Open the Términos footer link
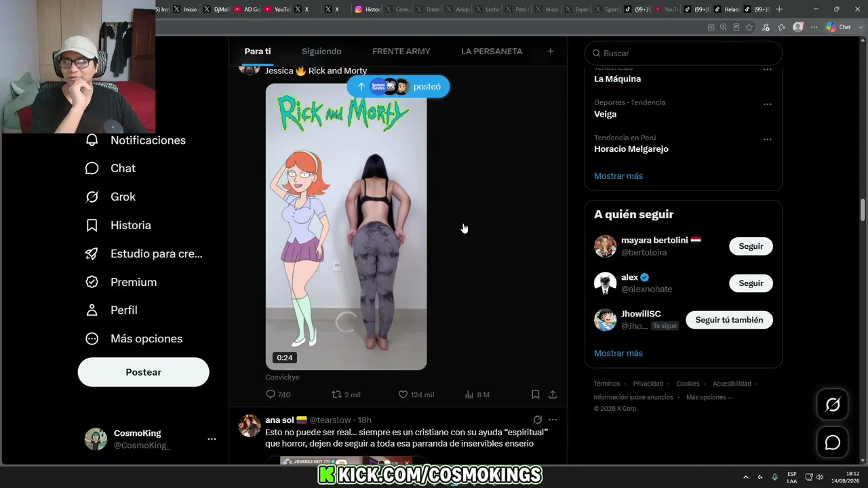The image size is (868, 488). (607, 384)
